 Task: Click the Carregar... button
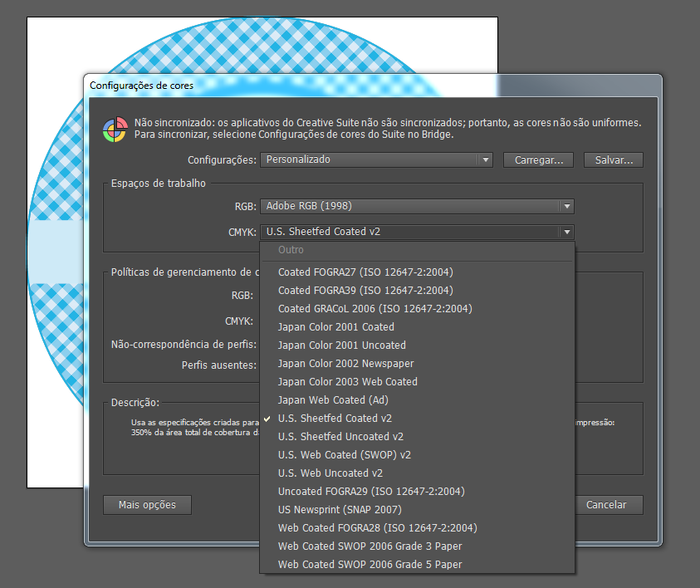click(538, 160)
